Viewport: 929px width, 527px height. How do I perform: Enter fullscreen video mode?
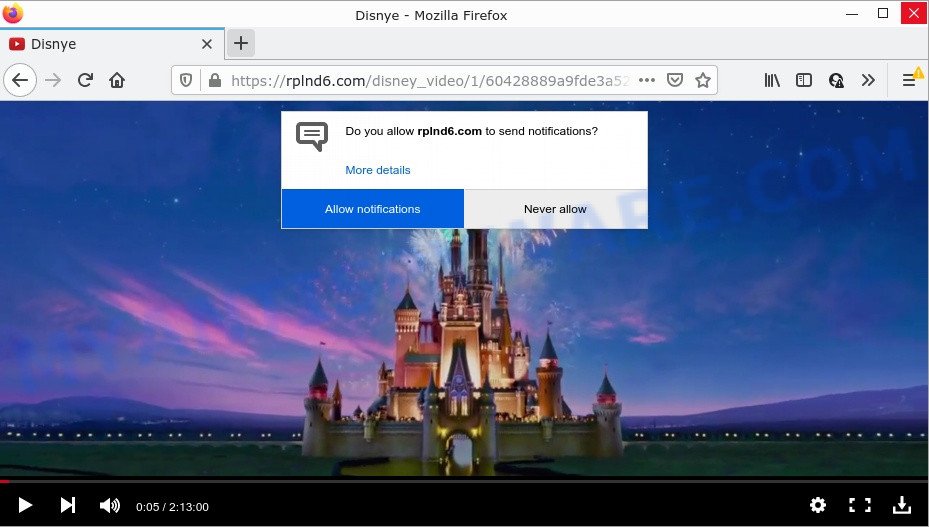pyautogui.click(x=860, y=505)
